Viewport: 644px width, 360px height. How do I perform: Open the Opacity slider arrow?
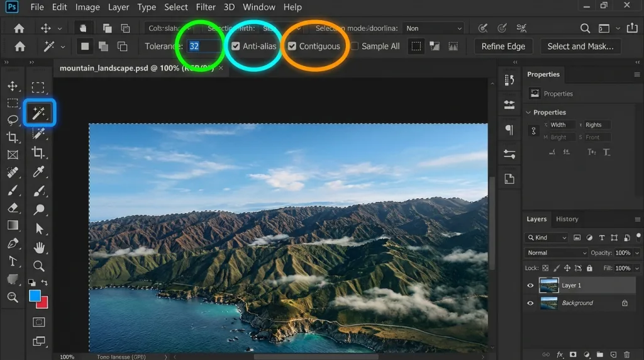(x=637, y=253)
